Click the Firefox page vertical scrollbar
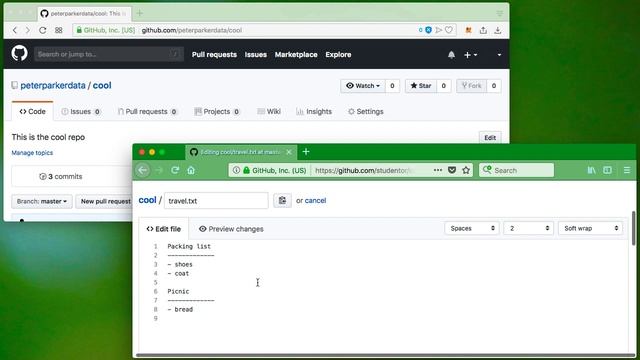Screen dimensions: 640x360 click(633, 229)
